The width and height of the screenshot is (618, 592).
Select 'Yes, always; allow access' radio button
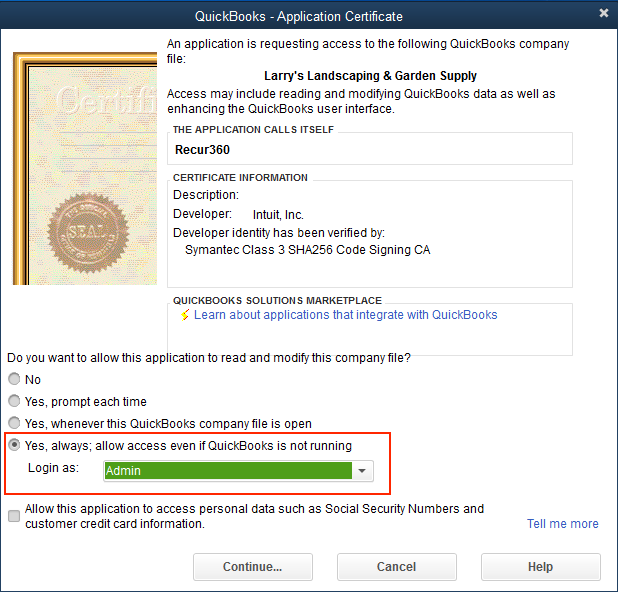(14, 445)
